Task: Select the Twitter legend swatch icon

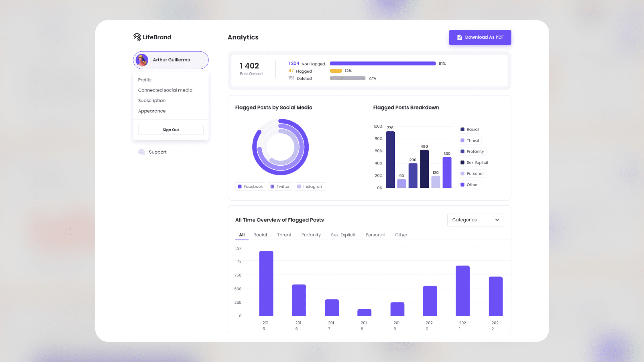Action: click(x=272, y=186)
